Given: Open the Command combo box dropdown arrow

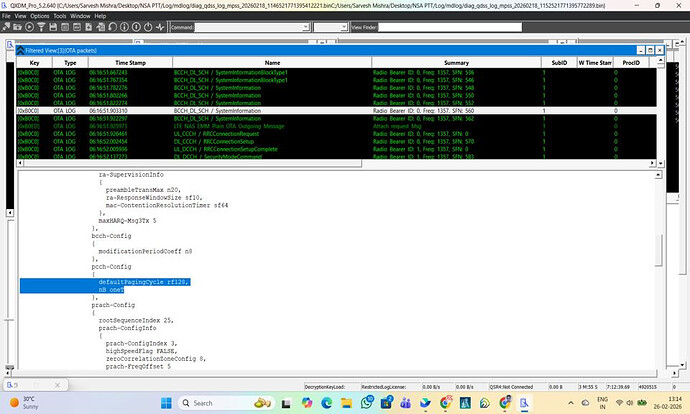Looking at the screenshot, I should coord(305,27).
